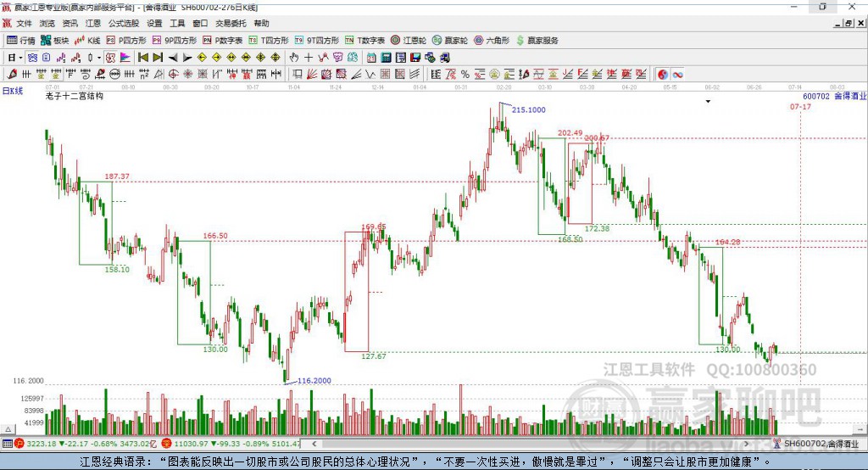Image resolution: width=868 pixels, height=470 pixels.
Task: Click the 172.38 green level label
Action: click(x=598, y=228)
